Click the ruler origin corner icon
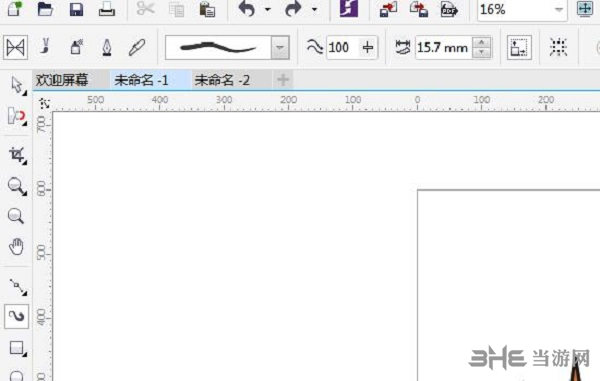 (44, 103)
